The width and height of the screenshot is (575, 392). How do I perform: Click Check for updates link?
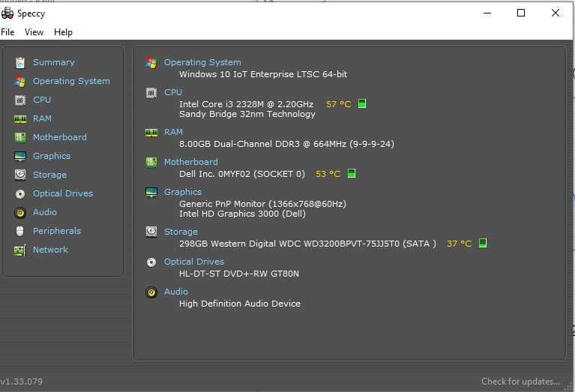coord(521,382)
